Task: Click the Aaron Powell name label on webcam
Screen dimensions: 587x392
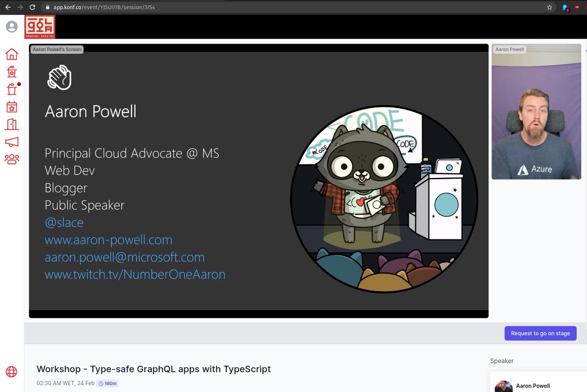Action: (510, 49)
